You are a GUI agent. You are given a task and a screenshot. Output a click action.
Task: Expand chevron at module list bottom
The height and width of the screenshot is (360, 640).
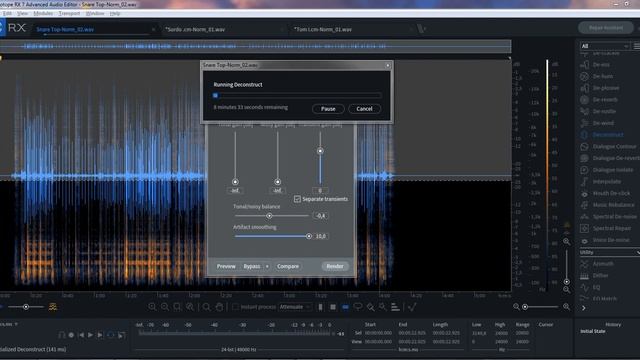click(584, 308)
